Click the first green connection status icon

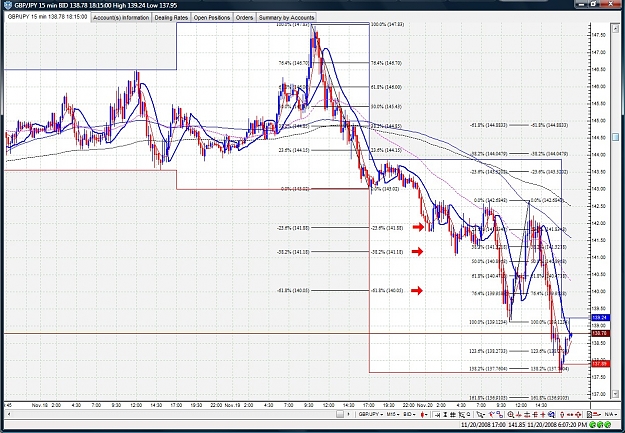pyautogui.click(x=592, y=424)
